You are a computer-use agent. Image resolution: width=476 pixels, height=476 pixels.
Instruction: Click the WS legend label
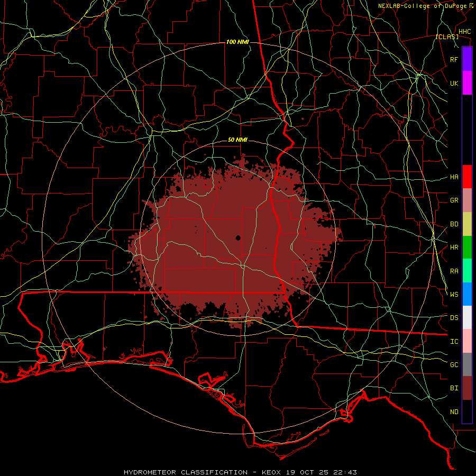(454, 295)
